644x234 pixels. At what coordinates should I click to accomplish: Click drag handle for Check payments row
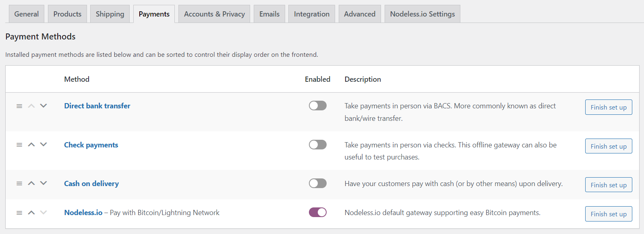tap(19, 145)
